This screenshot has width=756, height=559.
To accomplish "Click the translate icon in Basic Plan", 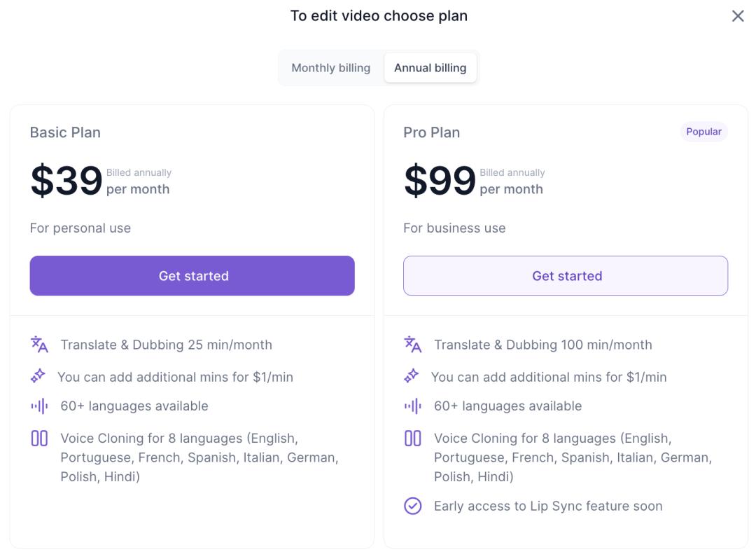I will (x=39, y=344).
